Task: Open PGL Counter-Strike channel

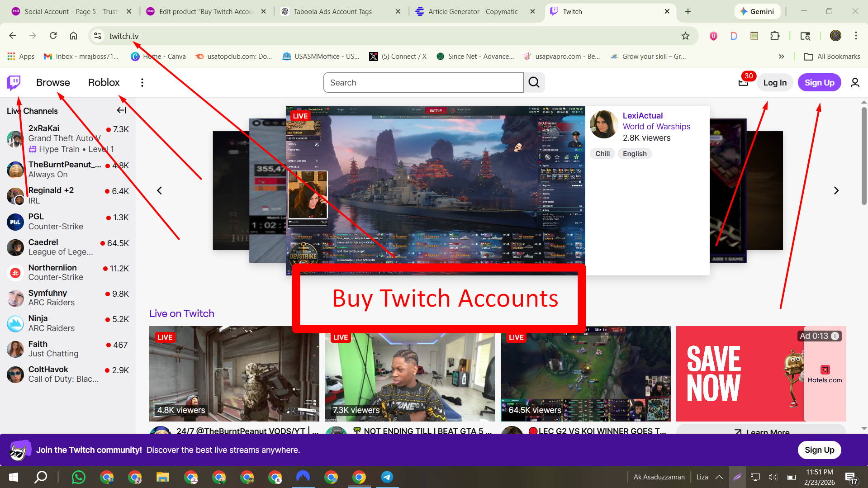Action: coord(68,221)
